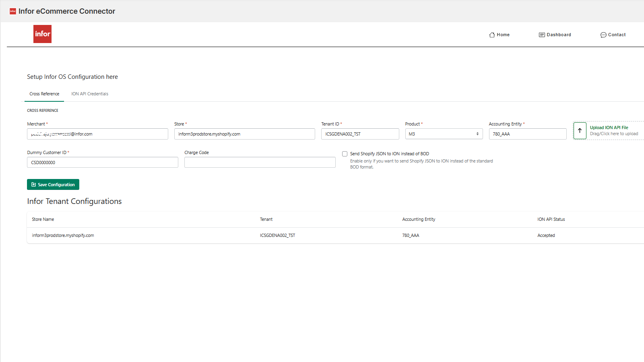Click the Dashboard icon in the navigation
Image resolution: width=644 pixels, height=362 pixels.
(x=542, y=35)
